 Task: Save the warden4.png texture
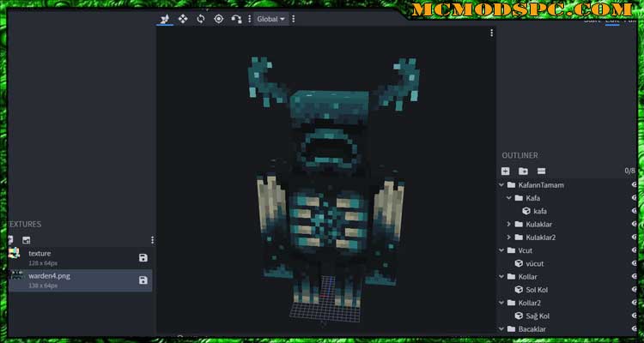pos(143,280)
